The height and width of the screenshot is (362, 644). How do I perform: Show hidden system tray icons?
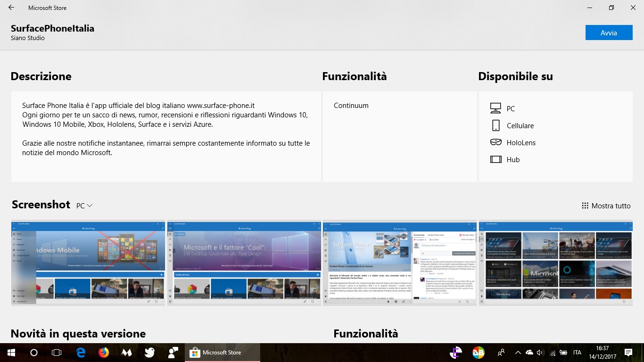click(518, 353)
